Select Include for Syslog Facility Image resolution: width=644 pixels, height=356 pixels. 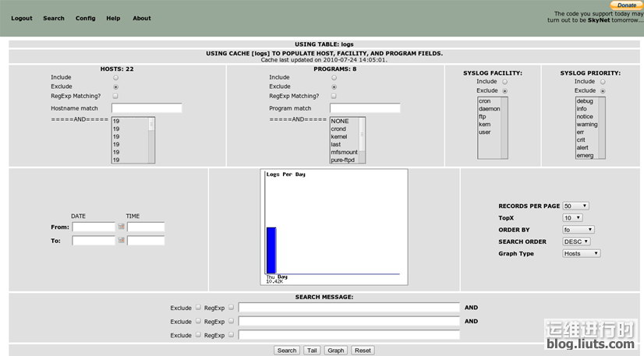[504, 82]
